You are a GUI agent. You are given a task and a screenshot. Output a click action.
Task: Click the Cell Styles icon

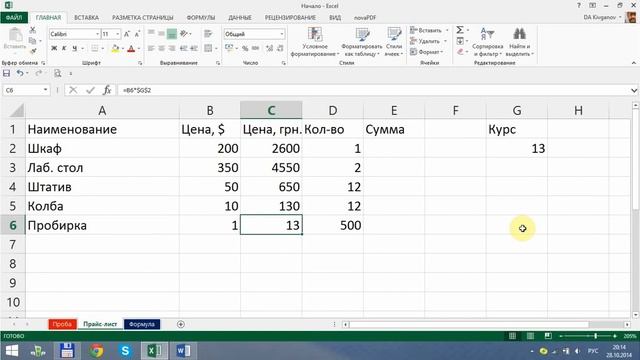pyautogui.click(x=394, y=34)
